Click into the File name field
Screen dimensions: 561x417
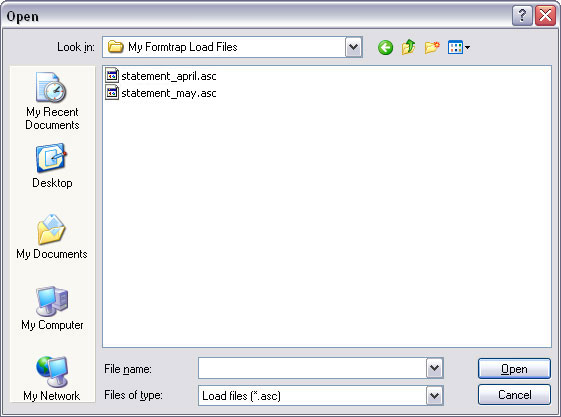point(312,368)
